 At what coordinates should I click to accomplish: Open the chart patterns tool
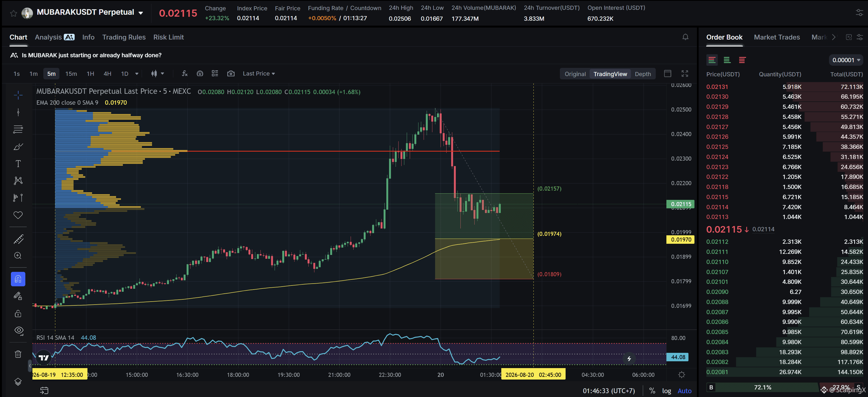(18, 181)
